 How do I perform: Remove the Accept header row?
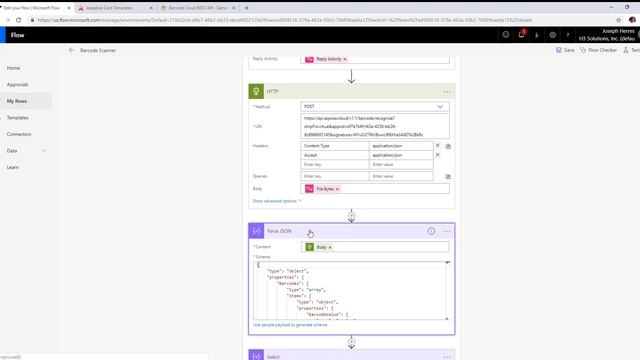click(438, 155)
